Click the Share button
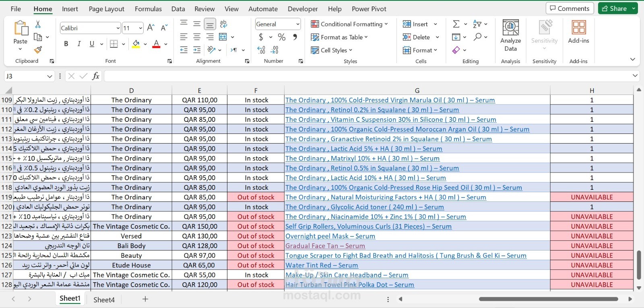Viewport: 644px width, 308px height. tap(618, 8)
